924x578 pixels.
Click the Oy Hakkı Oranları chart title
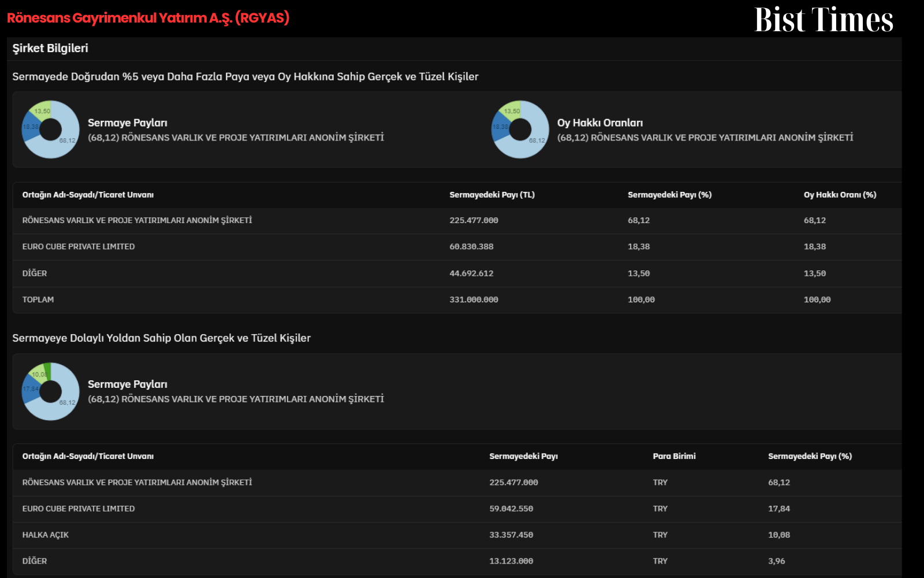click(600, 123)
